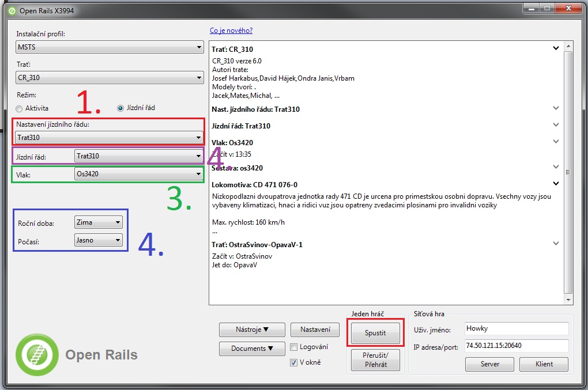Collapse the Lokomotiva CD 471 076-0 section
This screenshot has height=390, width=588.
[556, 184]
